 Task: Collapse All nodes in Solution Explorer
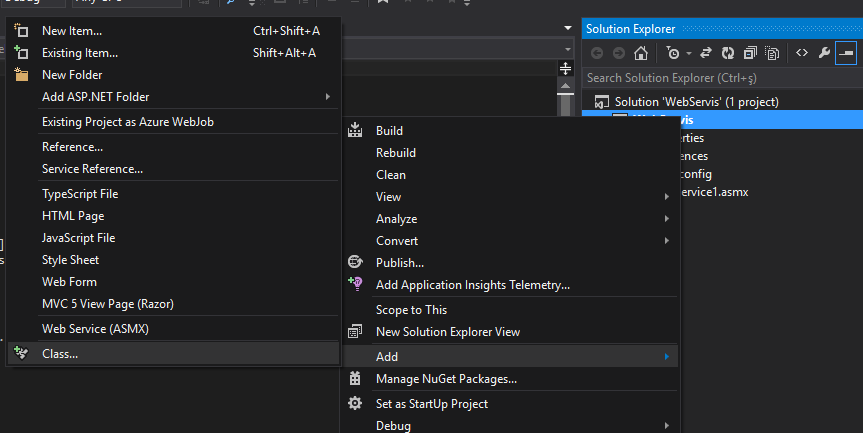point(750,53)
